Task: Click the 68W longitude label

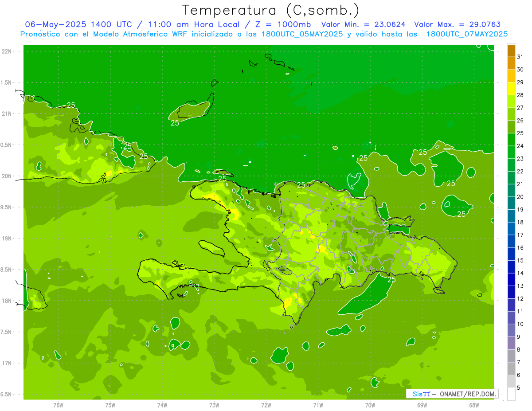Action: pyautogui.click(x=474, y=405)
